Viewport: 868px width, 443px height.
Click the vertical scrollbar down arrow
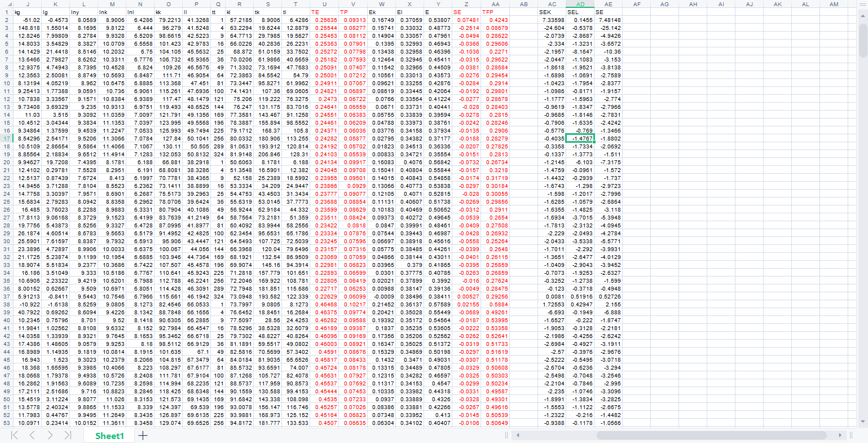point(862,422)
